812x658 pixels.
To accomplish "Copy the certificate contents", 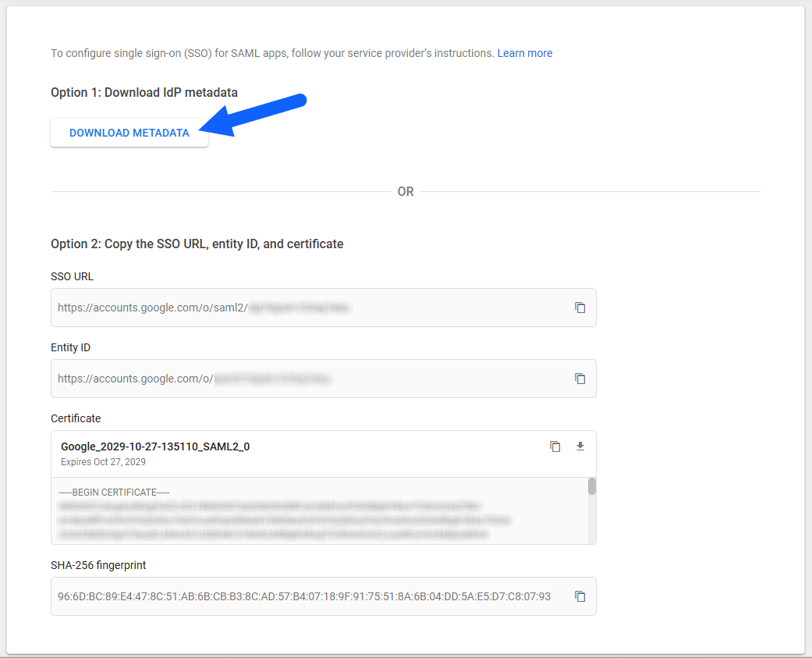I will coord(555,446).
